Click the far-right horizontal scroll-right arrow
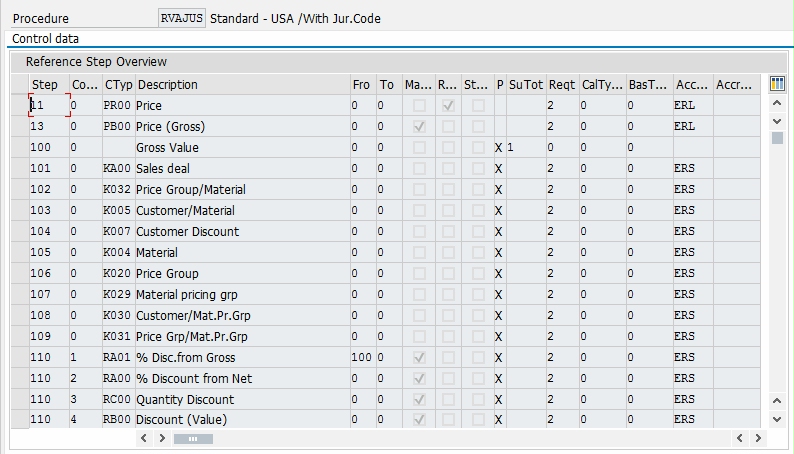This screenshot has height=454, width=794. [758, 438]
